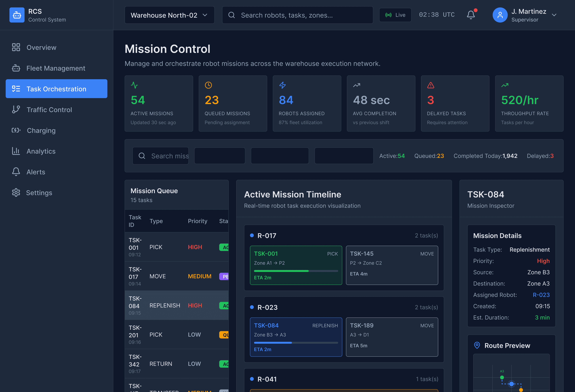This screenshot has height=392, width=575.
Task: Open the first mission filter dropdown
Action: 220,156
